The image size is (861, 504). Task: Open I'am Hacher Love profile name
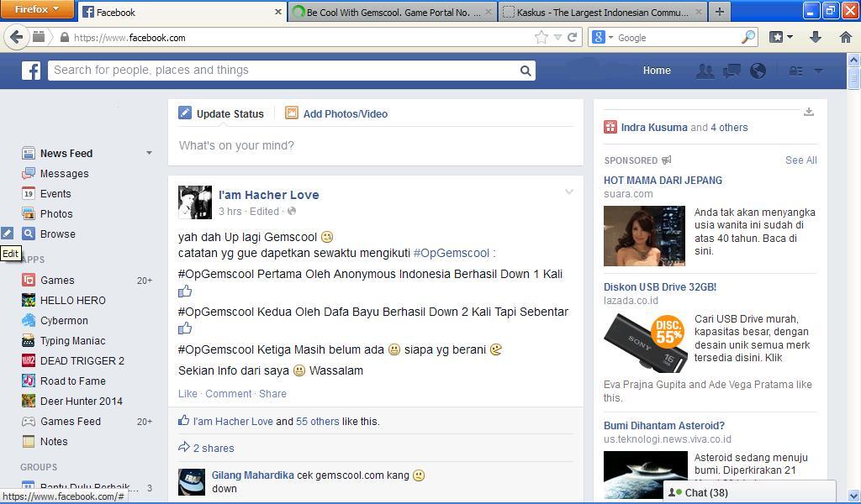[x=268, y=195]
